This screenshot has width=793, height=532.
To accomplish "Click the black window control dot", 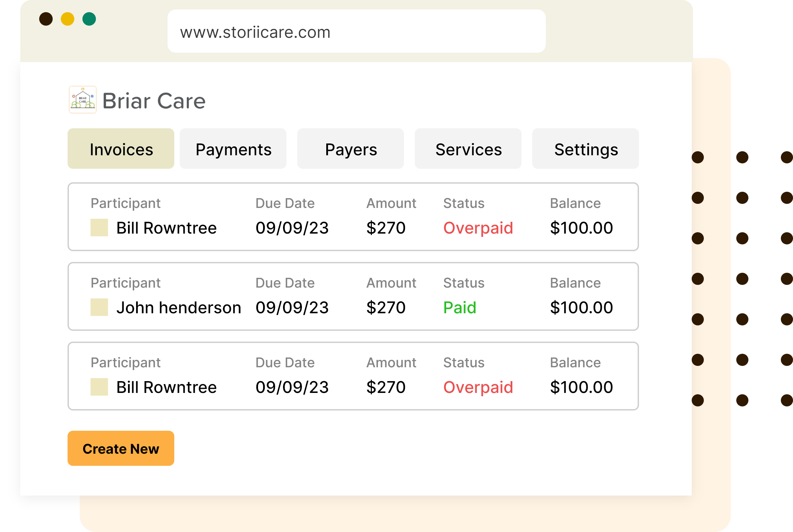I will [46, 19].
